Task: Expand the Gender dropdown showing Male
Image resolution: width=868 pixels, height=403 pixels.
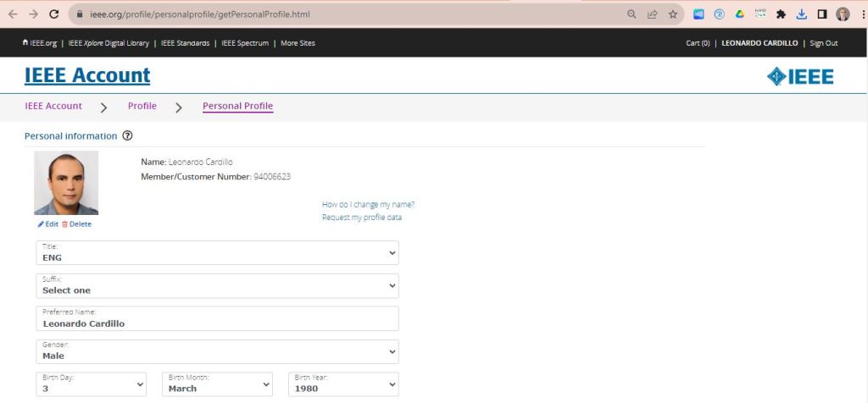Action: [217, 352]
